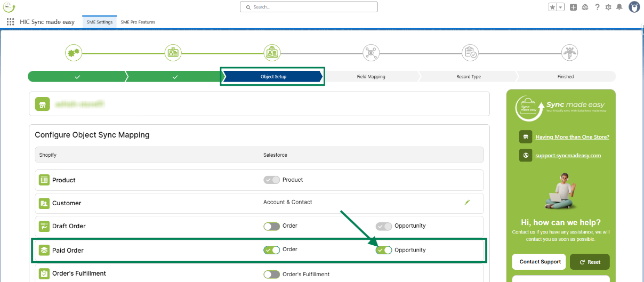Open Having More than One Store link
The width and height of the screenshot is (644, 282).
[572, 137]
